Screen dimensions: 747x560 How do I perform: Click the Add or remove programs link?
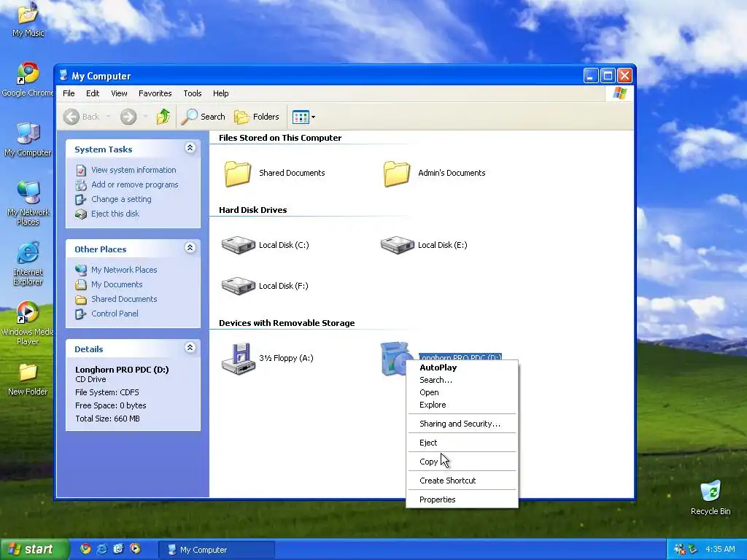[x=134, y=184]
